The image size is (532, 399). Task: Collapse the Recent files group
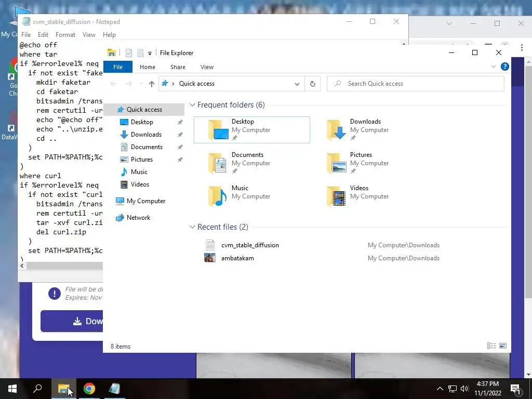(x=192, y=227)
